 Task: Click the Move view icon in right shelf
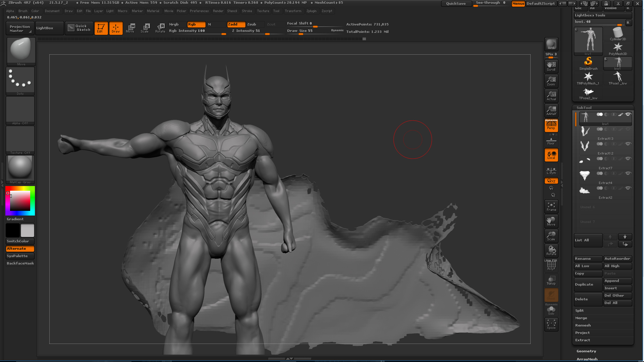point(551,221)
